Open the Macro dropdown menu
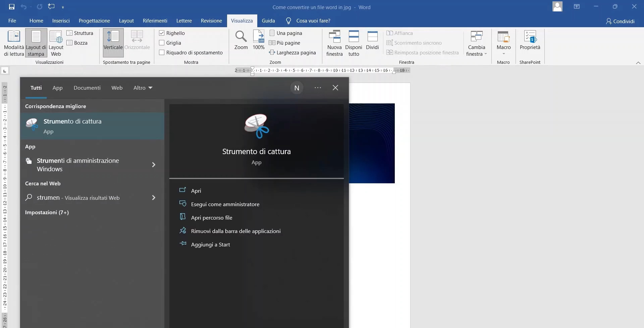 click(503, 54)
